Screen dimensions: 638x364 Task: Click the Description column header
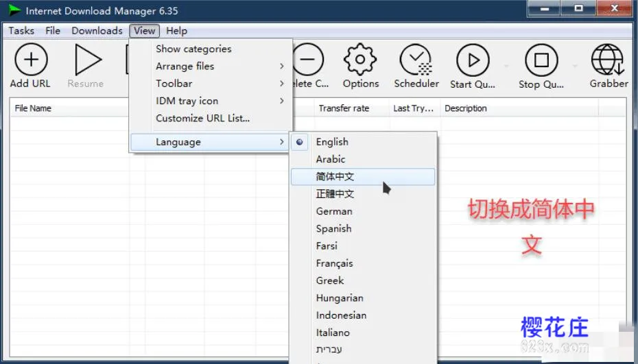pos(519,108)
